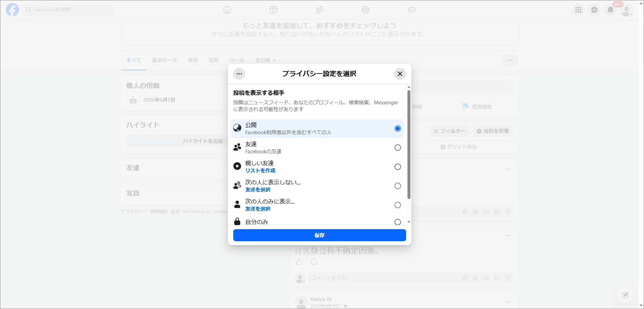Click 友達を選択 under 次の人に表示しない
This screenshot has width=644, height=309.
click(258, 190)
